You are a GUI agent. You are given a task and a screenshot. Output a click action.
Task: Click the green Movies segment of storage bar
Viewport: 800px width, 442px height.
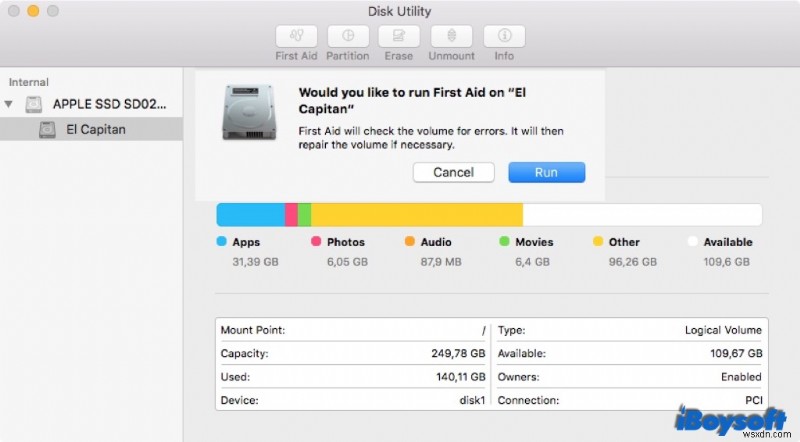click(x=305, y=214)
